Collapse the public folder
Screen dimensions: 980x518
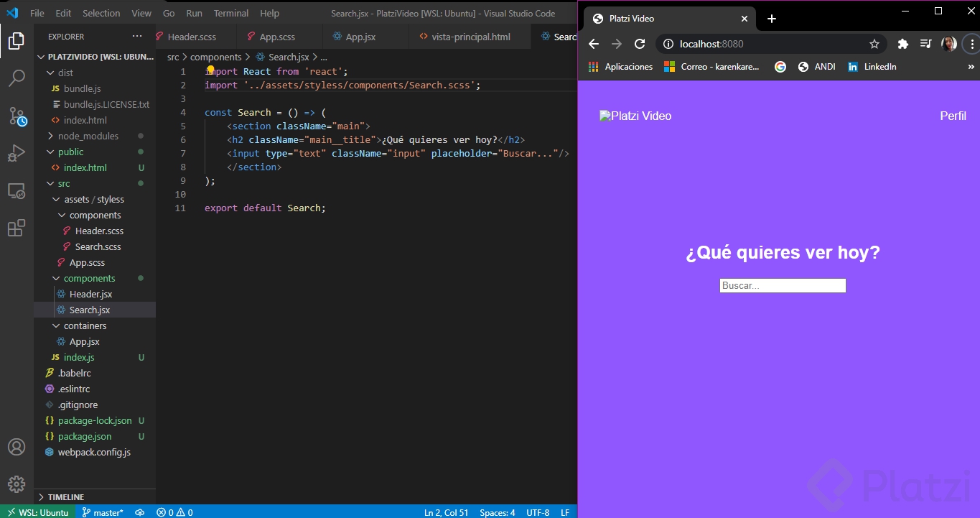(x=95, y=152)
